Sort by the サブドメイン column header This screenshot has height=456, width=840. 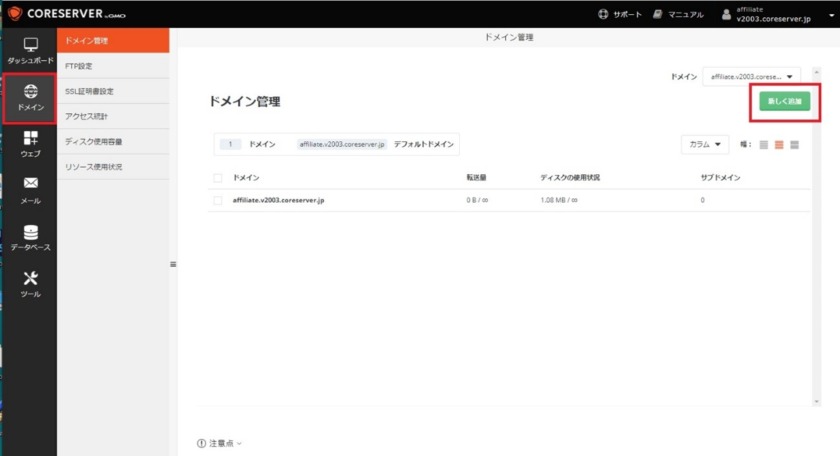[721, 178]
